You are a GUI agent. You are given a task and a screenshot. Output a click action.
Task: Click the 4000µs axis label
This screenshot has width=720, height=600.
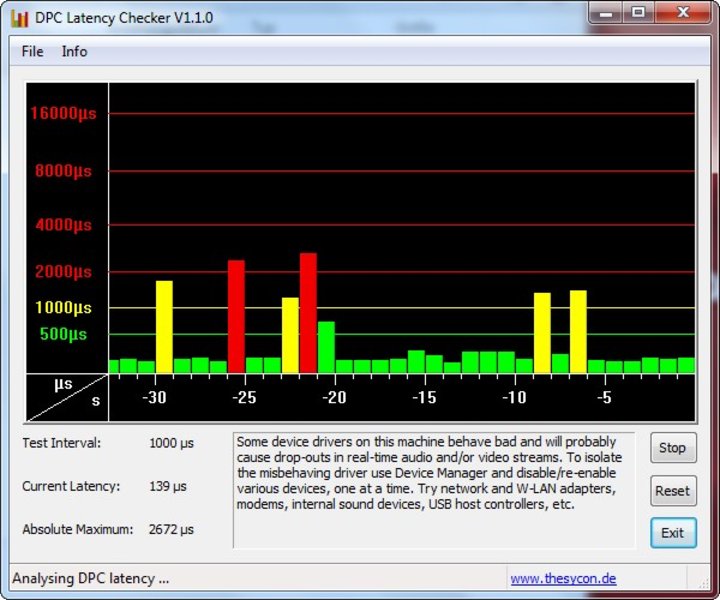(x=63, y=224)
